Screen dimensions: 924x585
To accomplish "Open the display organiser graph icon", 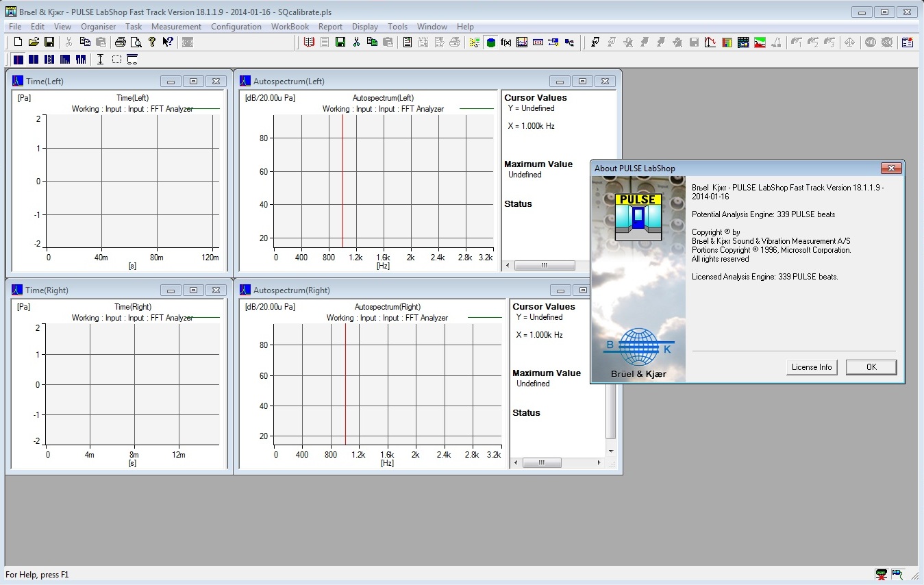I will (x=522, y=42).
